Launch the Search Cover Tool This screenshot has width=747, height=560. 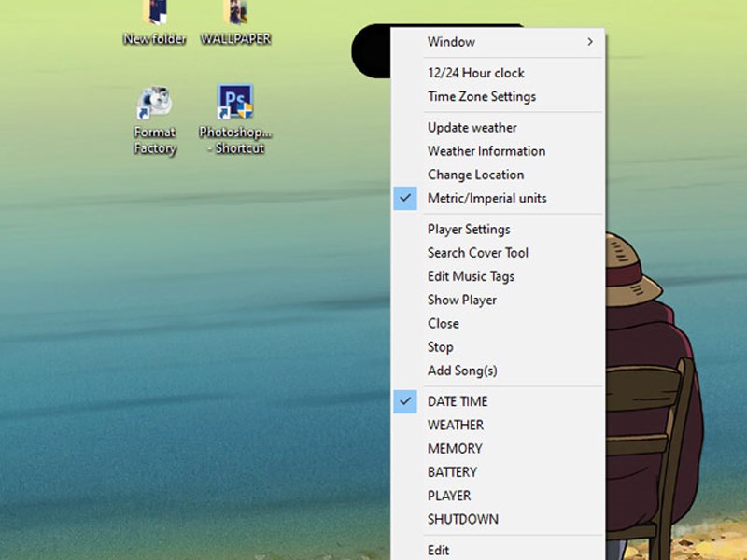pos(477,253)
